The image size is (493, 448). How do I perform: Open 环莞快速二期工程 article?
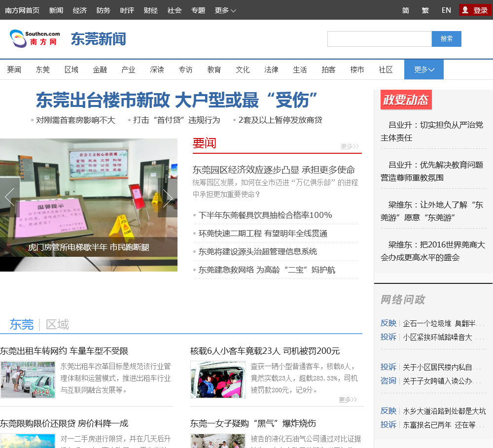point(263,233)
